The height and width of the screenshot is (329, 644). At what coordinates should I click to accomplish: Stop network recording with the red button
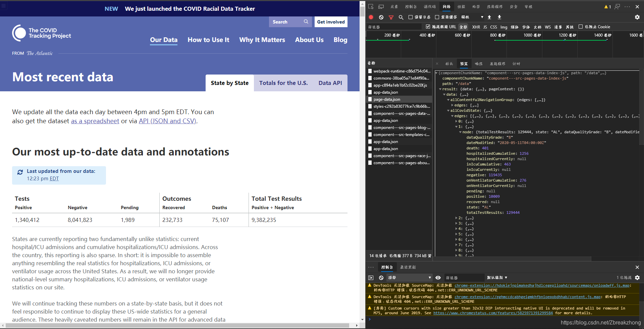371,17
